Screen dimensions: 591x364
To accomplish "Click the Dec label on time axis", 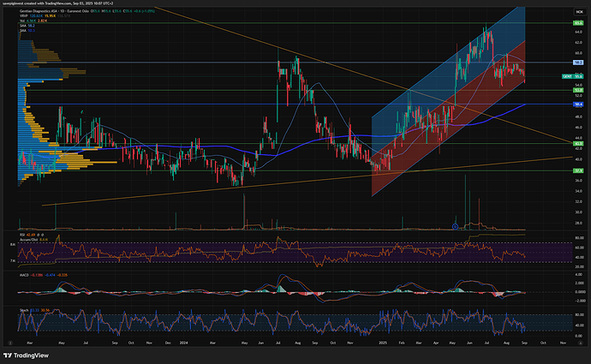I will pos(168,343).
